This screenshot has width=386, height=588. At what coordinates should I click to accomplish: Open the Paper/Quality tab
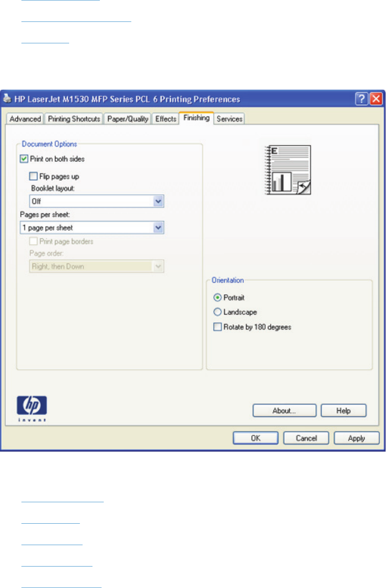pyautogui.click(x=127, y=119)
